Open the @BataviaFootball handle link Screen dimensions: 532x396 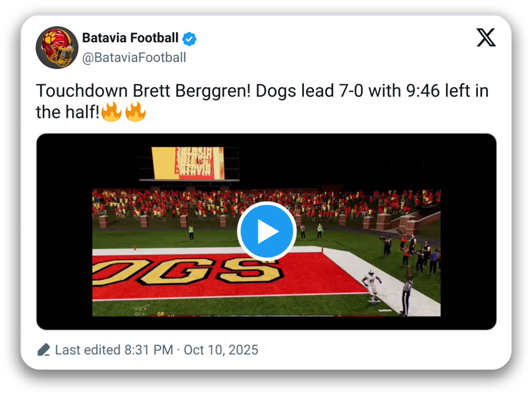coord(134,58)
